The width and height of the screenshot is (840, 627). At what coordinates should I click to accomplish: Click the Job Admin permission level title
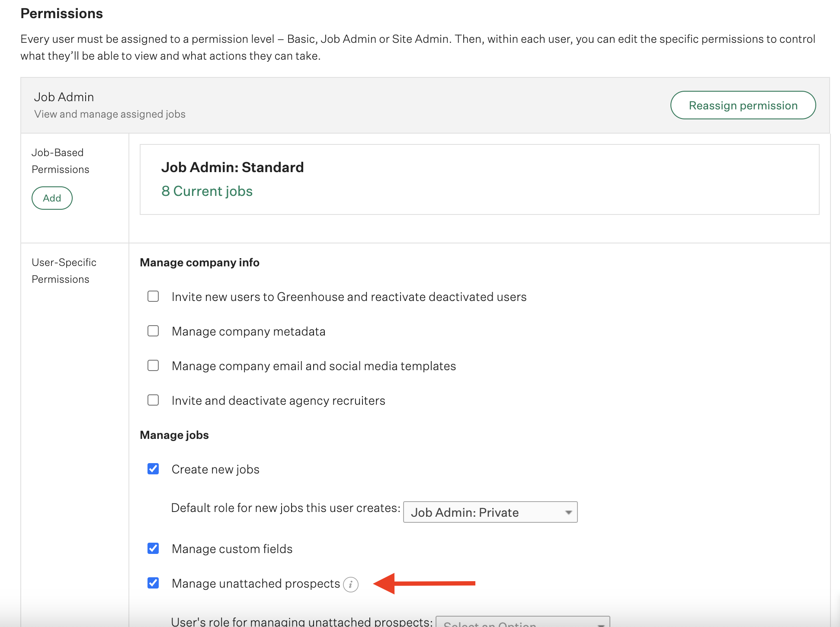pyautogui.click(x=64, y=97)
